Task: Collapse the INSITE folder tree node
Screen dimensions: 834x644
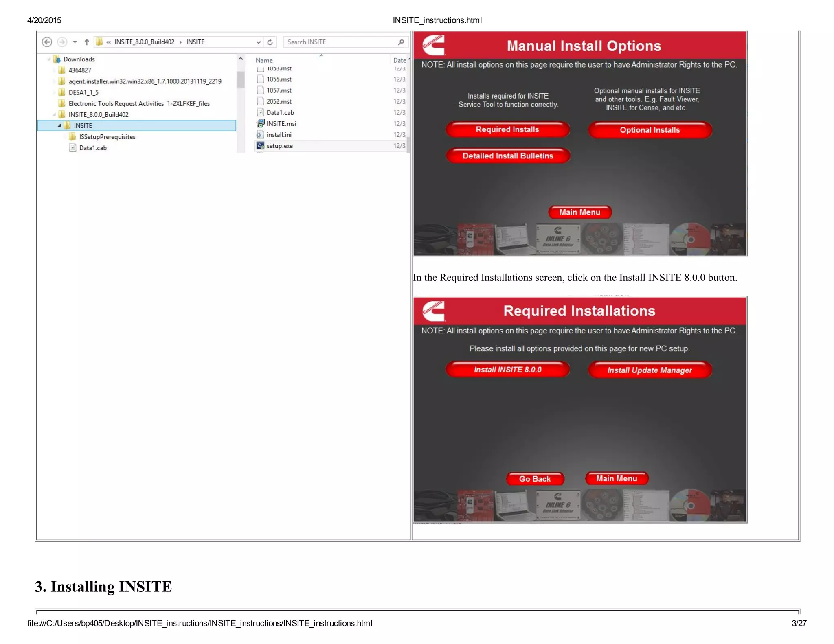Action: tap(59, 126)
